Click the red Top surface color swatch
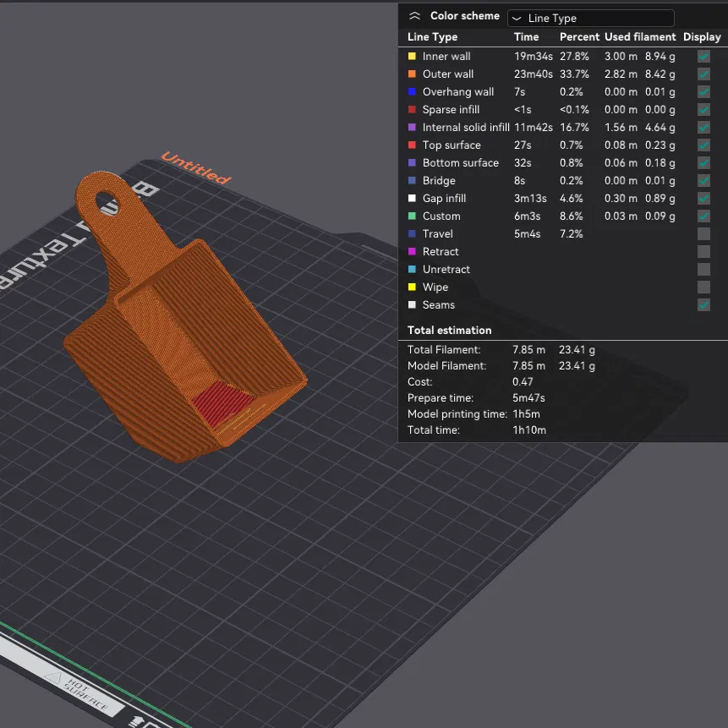This screenshot has width=728, height=728. (412, 145)
